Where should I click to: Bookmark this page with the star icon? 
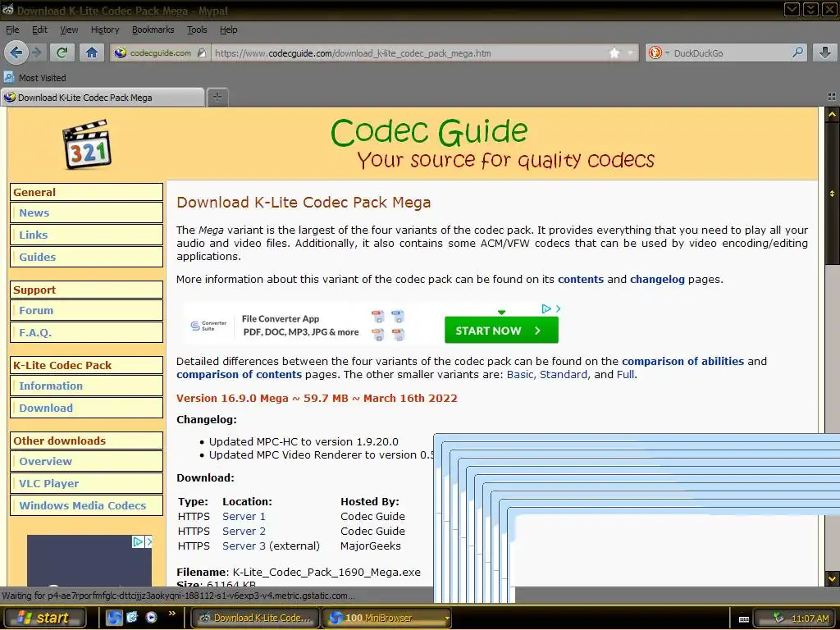pos(614,53)
